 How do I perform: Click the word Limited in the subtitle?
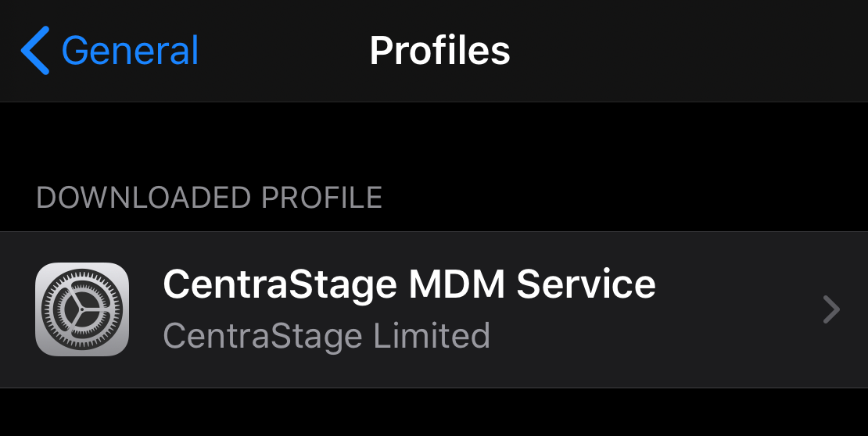pyautogui.click(x=432, y=336)
